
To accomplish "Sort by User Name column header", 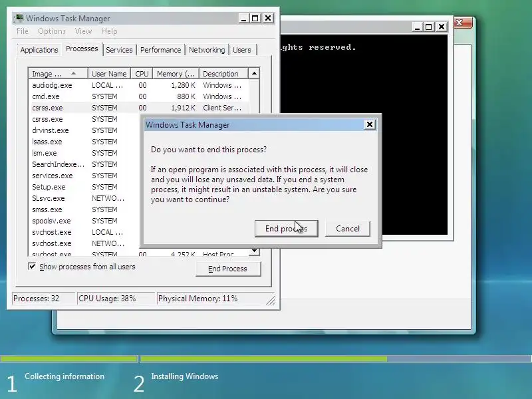I will pyautogui.click(x=109, y=74).
